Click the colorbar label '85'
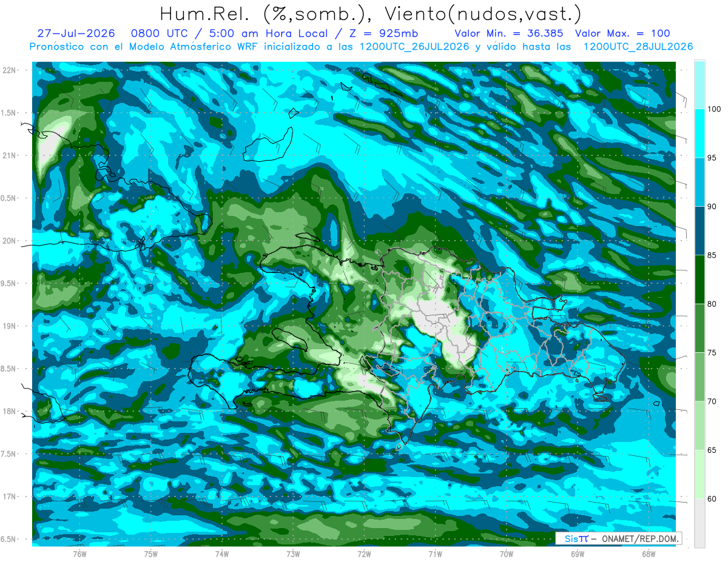Viewport: 728px width, 562px height. (x=712, y=255)
